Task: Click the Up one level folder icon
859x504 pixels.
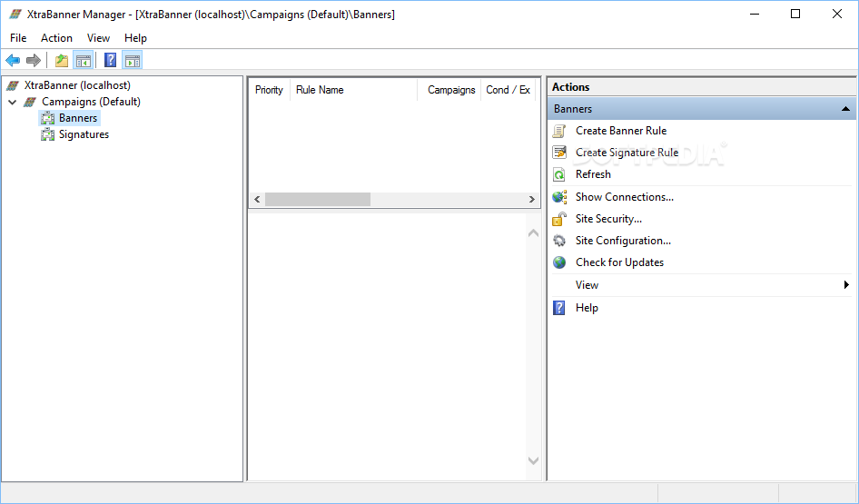Action: click(x=62, y=60)
